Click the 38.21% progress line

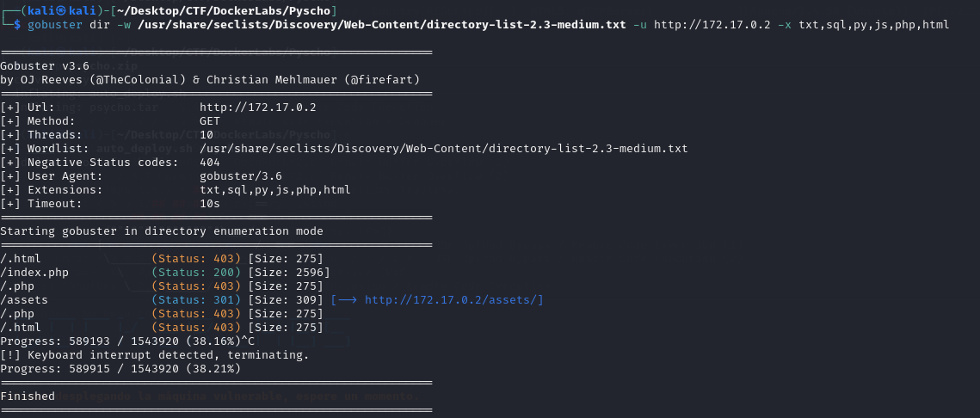(120, 369)
